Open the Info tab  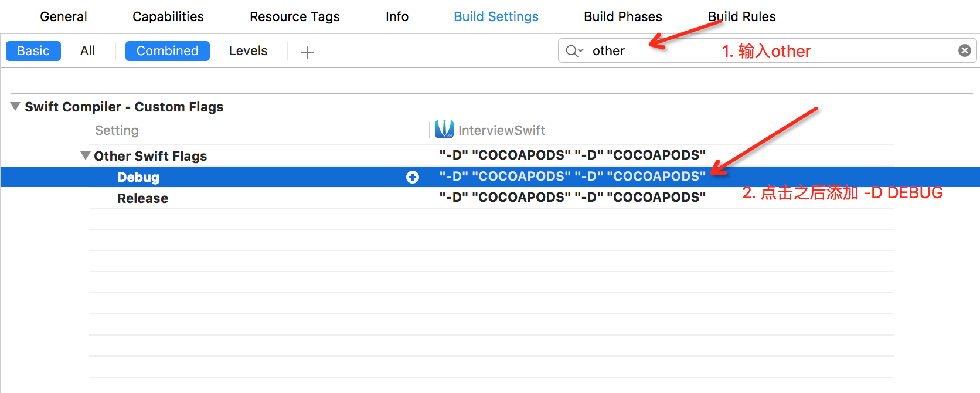397,16
